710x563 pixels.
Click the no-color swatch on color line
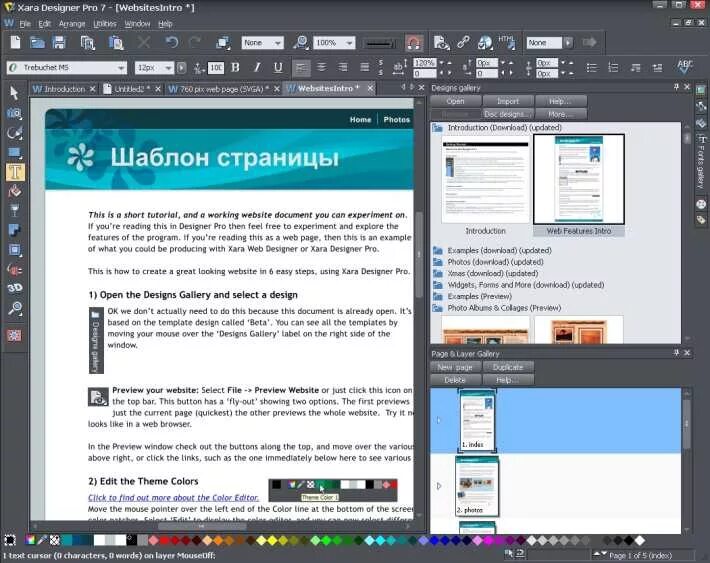tap(55, 540)
